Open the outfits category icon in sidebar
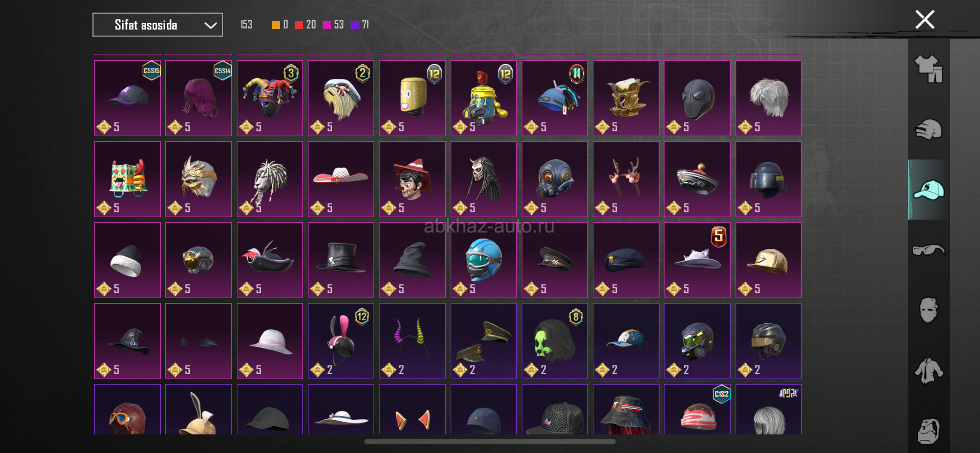The image size is (980, 453). click(929, 69)
